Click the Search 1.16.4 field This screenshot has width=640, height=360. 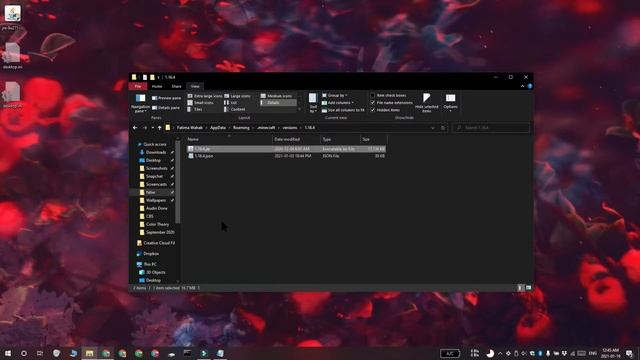click(491, 128)
